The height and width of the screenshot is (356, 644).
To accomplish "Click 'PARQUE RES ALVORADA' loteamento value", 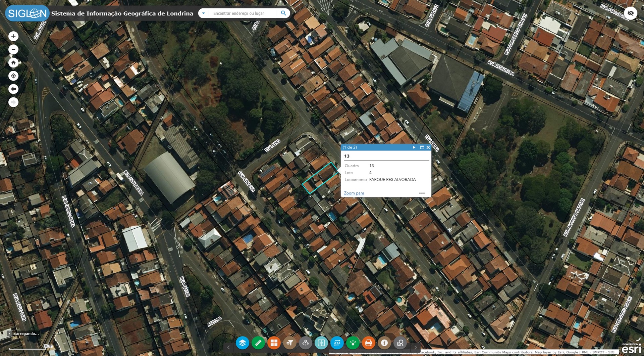I will [392, 180].
